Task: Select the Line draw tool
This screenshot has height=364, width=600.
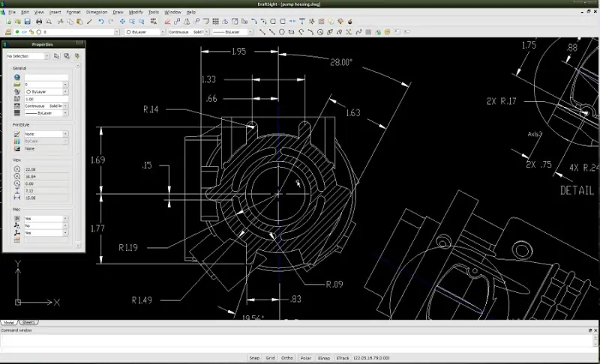Action: 262,32
